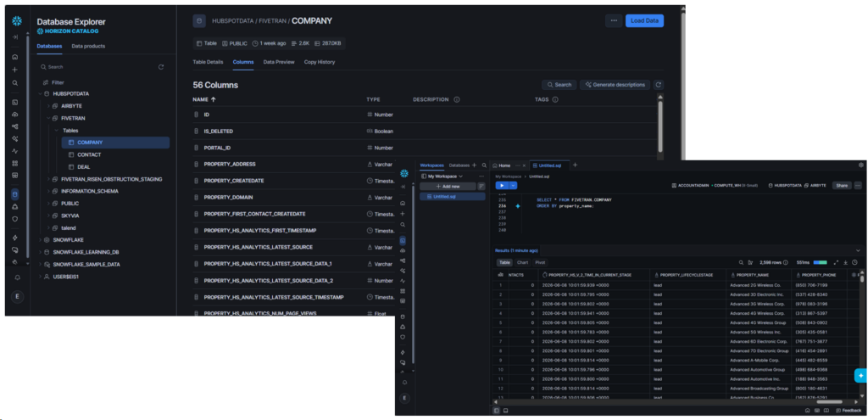Image resolution: width=868 pixels, height=420 pixels.
Task: Download the query results
Action: [846, 263]
